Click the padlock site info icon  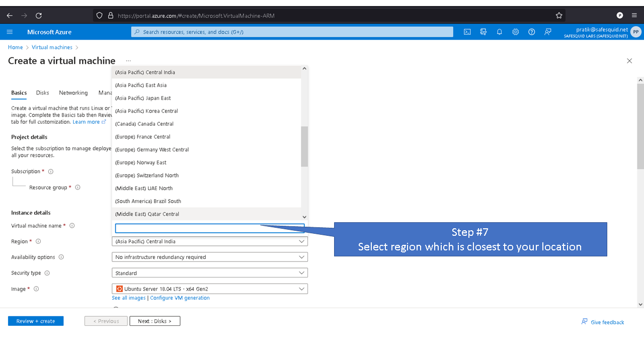(x=111, y=16)
